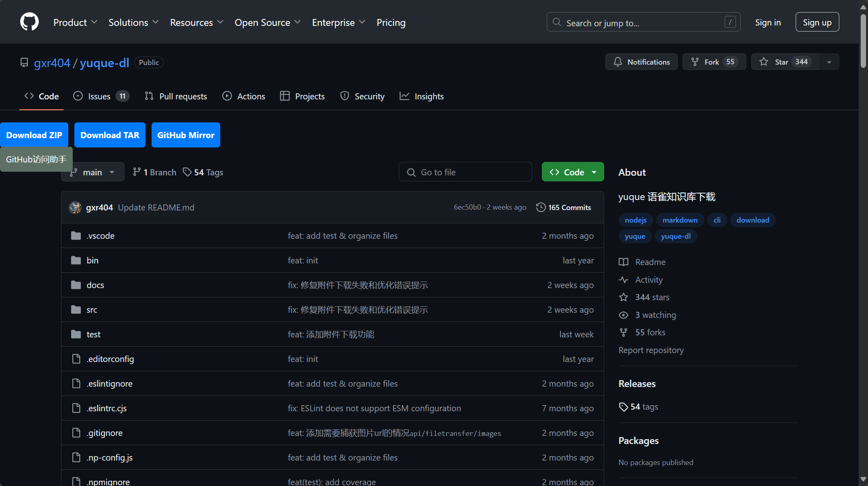Star the yuque-dl repository

pos(781,62)
